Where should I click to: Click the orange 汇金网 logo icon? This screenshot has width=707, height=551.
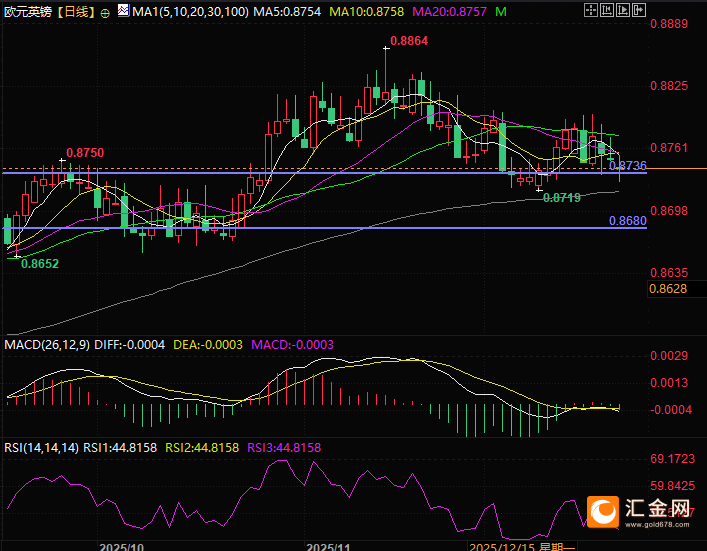603,511
